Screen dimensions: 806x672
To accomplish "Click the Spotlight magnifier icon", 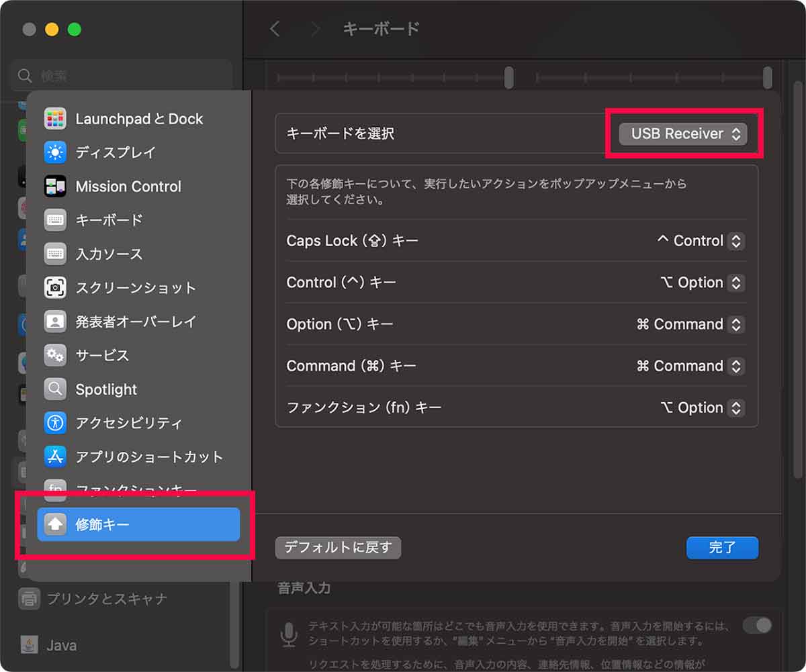I will (55, 389).
